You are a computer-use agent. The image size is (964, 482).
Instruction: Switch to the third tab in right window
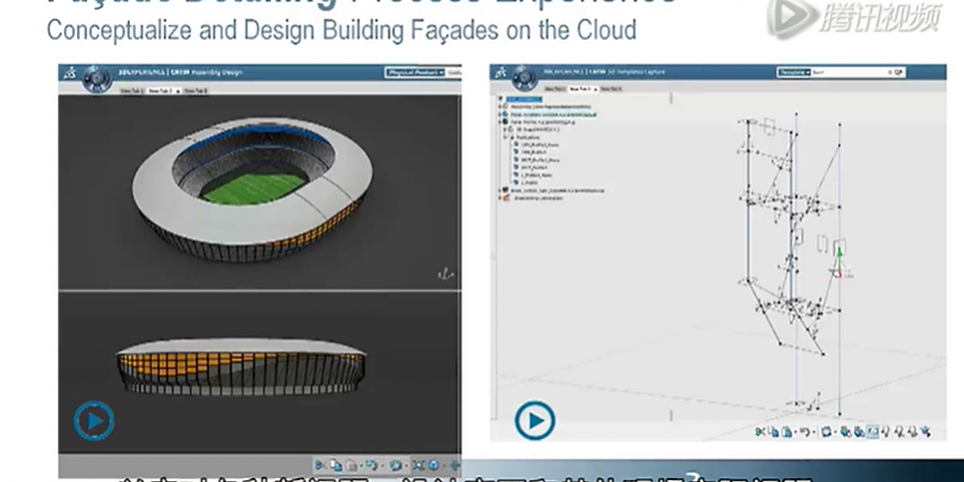(610, 89)
